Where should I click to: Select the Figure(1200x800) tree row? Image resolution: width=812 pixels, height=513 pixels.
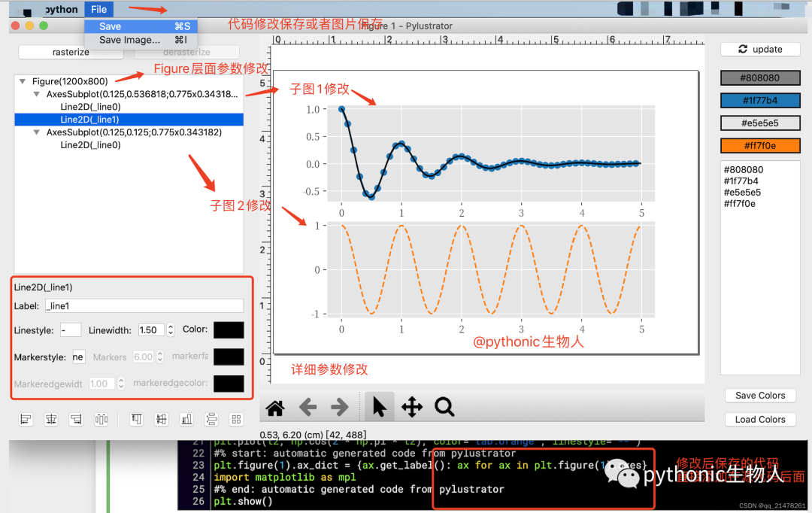click(129, 81)
